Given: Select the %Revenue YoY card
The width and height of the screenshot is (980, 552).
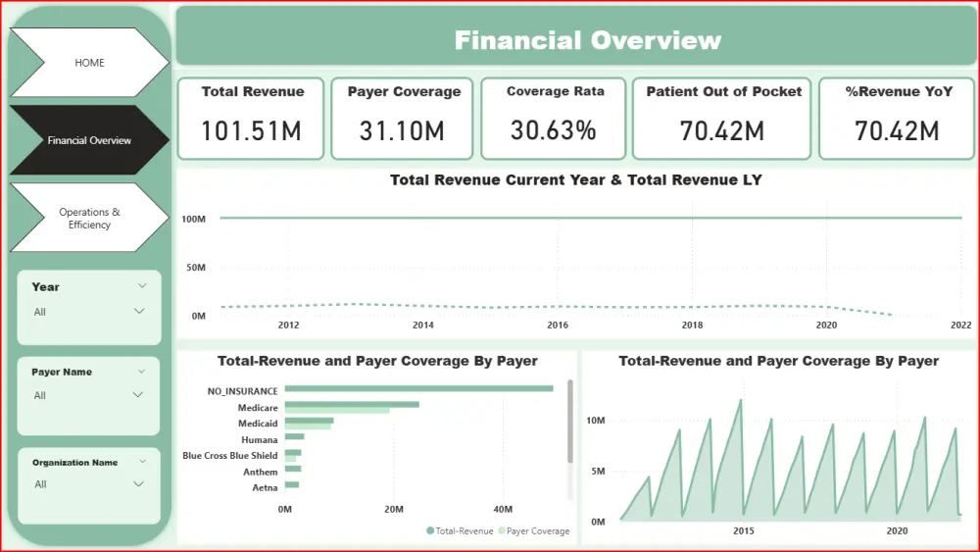Looking at the screenshot, I should (x=897, y=119).
